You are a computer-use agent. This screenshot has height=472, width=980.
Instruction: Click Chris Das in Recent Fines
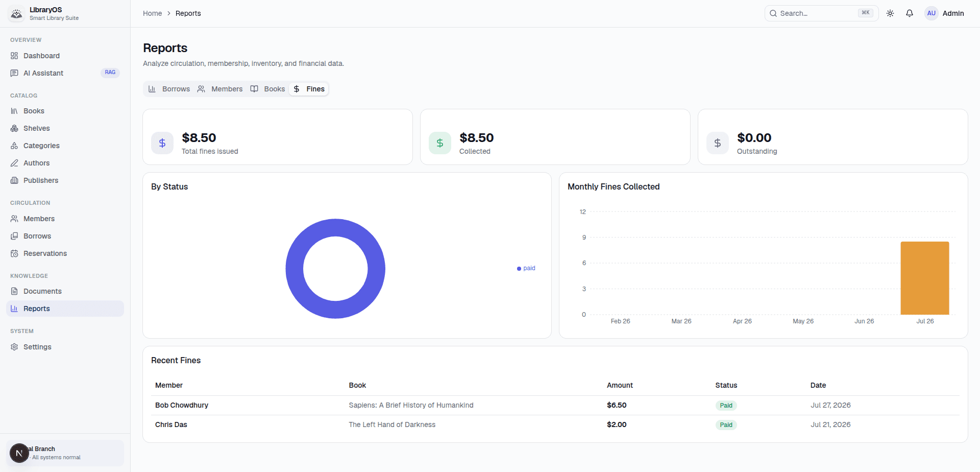[x=171, y=424]
